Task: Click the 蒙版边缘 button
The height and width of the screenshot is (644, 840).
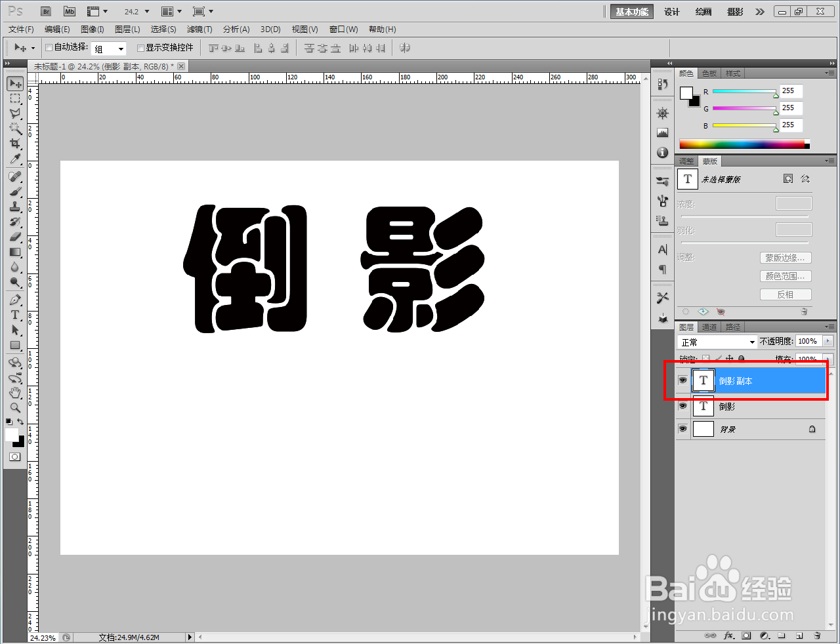Action: pyautogui.click(x=785, y=258)
